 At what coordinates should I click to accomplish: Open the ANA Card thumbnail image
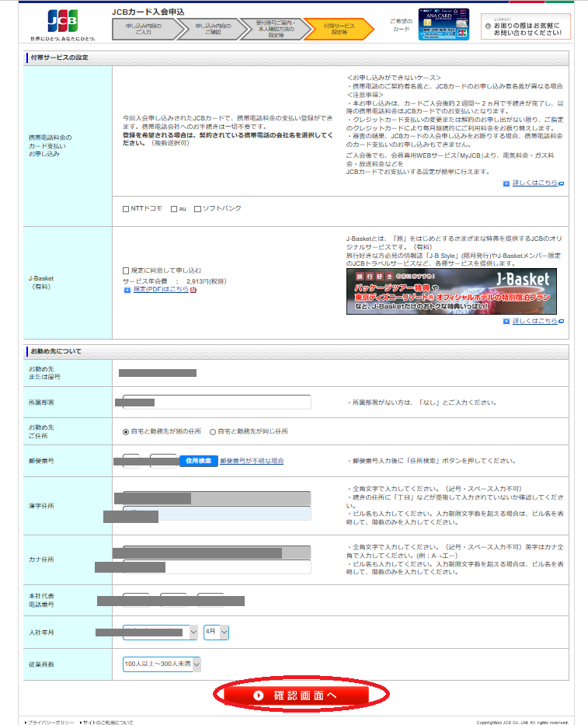(x=444, y=24)
